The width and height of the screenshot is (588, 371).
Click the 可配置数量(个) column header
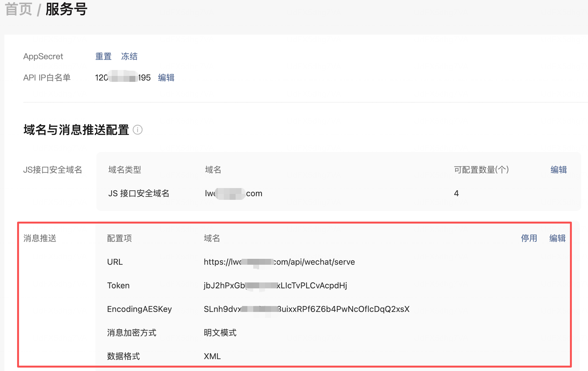tap(481, 170)
